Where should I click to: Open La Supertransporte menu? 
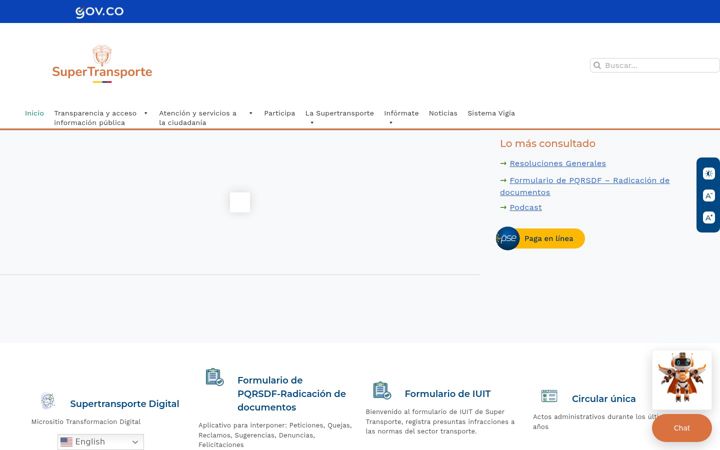tap(339, 113)
